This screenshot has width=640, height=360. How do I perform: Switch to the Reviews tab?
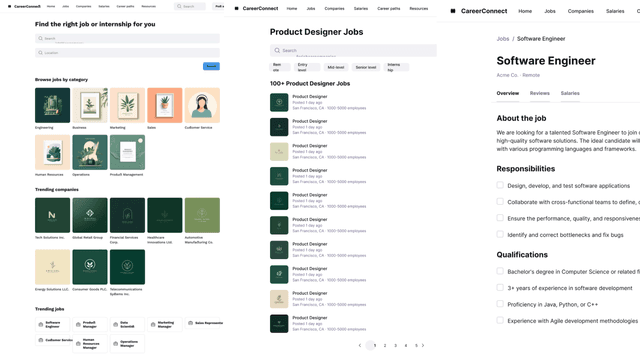tap(540, 93)
